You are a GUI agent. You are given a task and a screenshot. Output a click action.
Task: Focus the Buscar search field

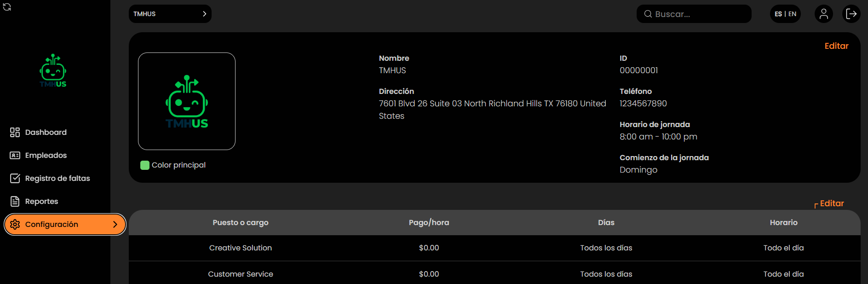coord(699,14)
